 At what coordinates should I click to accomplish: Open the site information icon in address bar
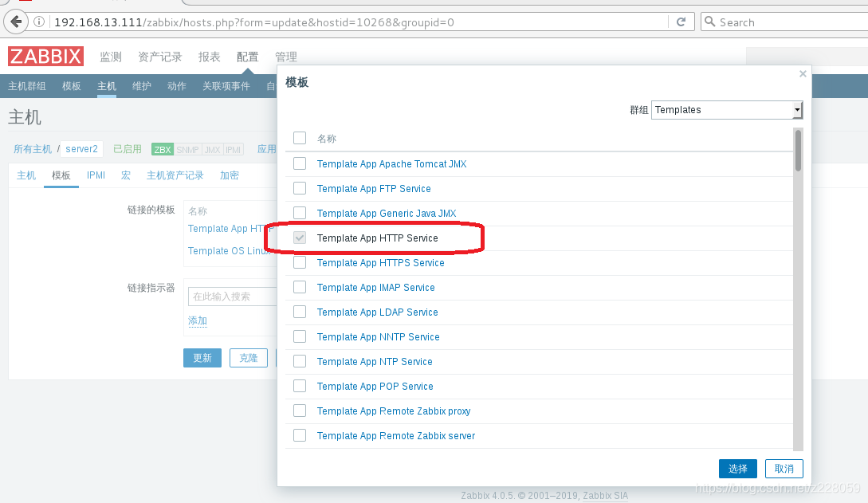click(x=39, y=22)
